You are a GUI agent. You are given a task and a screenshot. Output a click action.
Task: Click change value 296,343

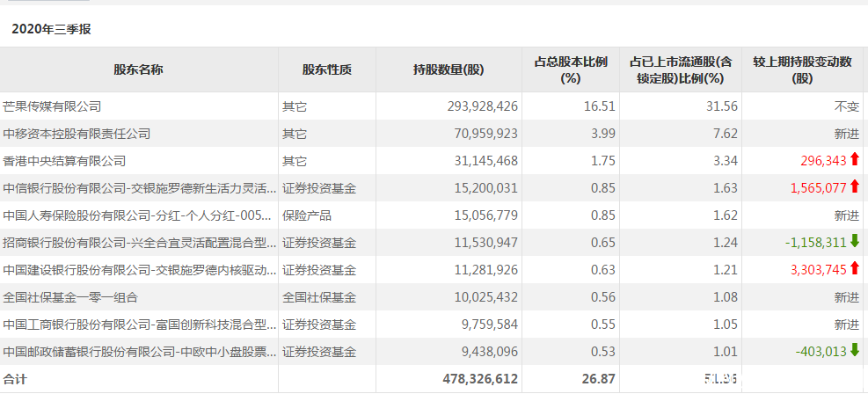pyautogui.click(x=824, y=160)
